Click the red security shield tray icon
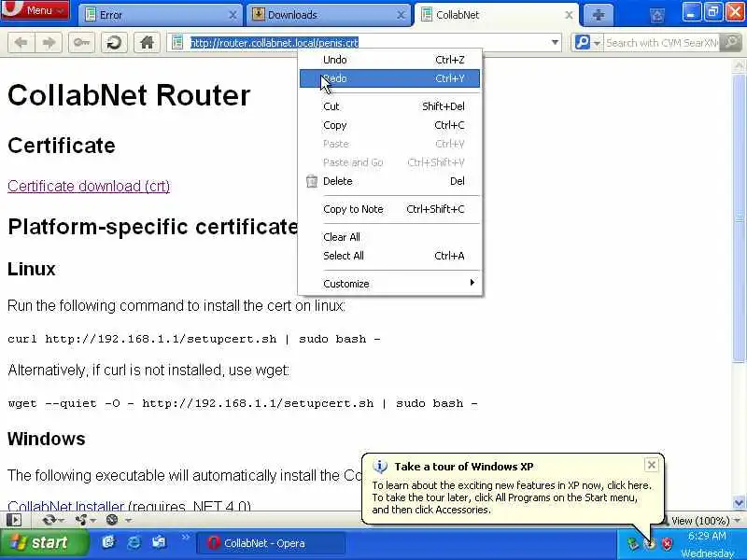The width and height of the screenshot is (747, 560). 668,543
